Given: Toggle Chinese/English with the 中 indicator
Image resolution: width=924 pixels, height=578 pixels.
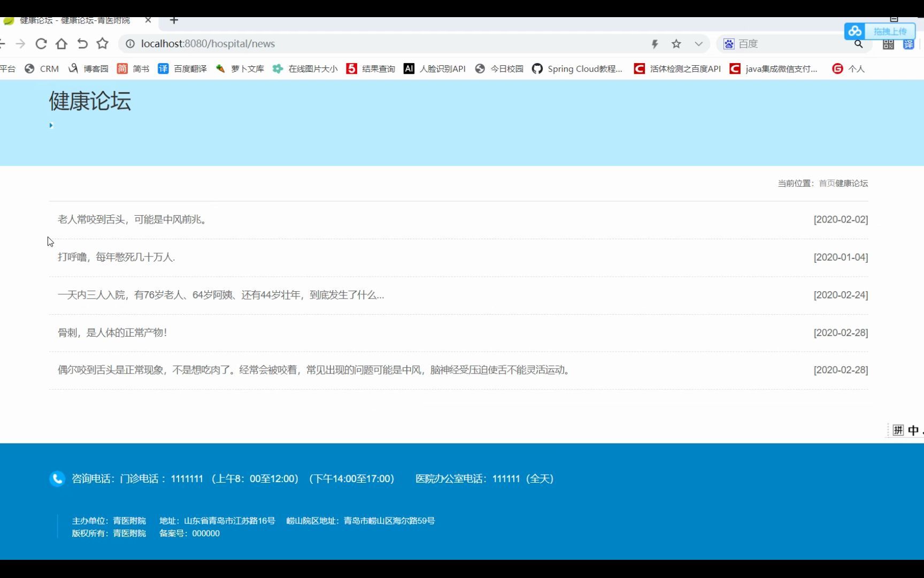Looking at the screenshot, I should [912, 430].
